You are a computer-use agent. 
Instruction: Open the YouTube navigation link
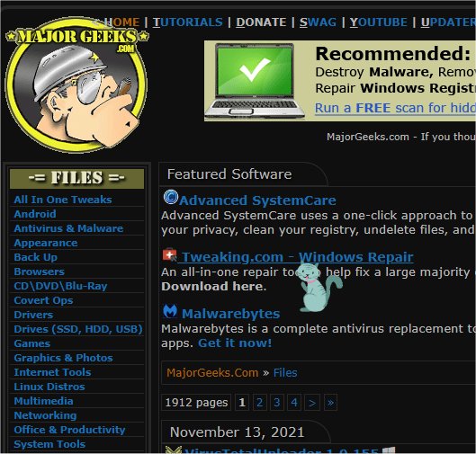(378, 22)
